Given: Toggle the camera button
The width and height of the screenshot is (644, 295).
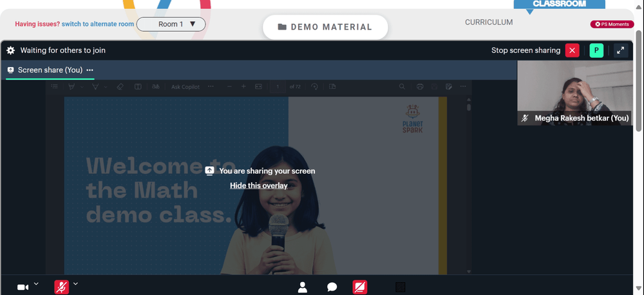Looking at the screenshot, I should [x=23, y=287].
